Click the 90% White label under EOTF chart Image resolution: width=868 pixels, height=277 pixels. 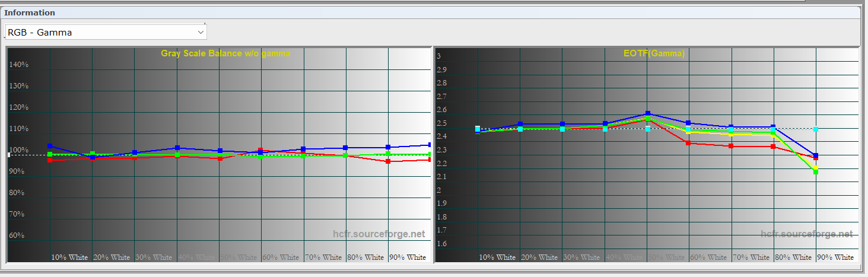pos(835,257)
